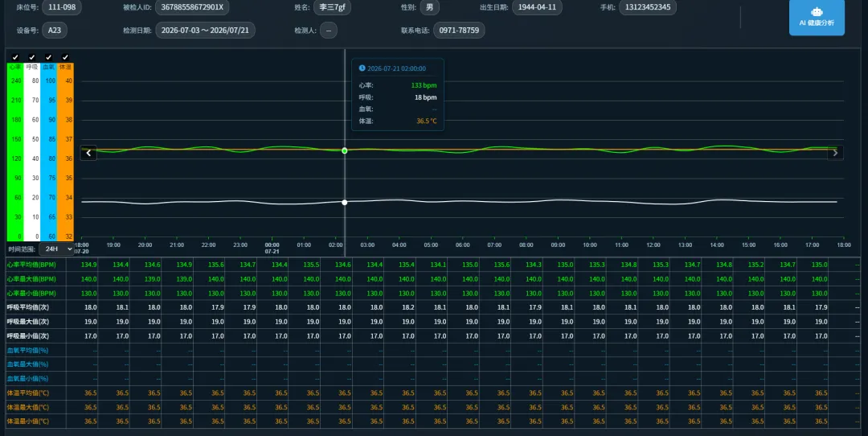Uncheck the 血氧 series checkbox

(49, 57)
